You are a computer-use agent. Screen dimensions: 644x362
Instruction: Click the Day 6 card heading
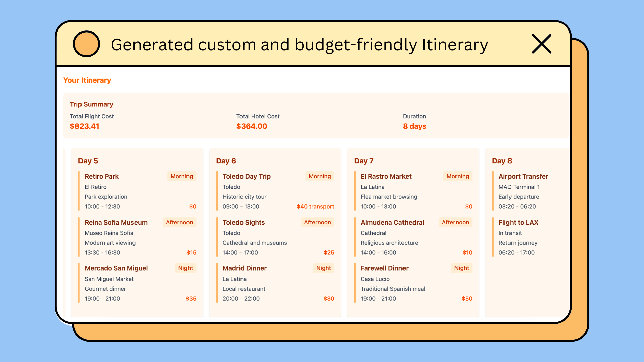tap(226, 161)
